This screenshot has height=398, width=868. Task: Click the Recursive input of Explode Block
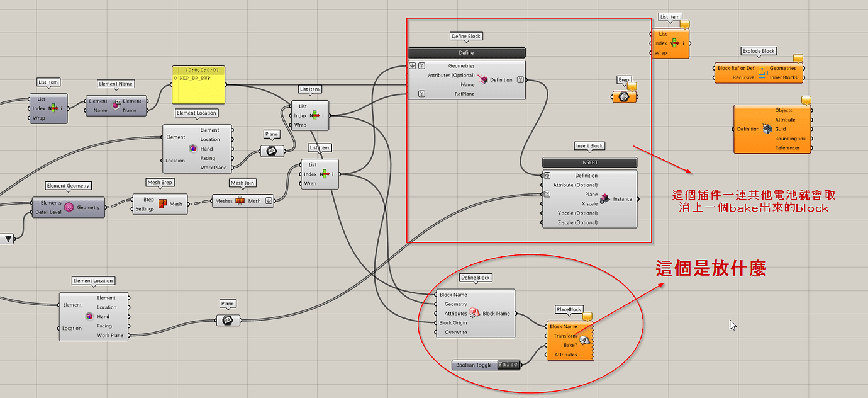(x=743, y=77)
